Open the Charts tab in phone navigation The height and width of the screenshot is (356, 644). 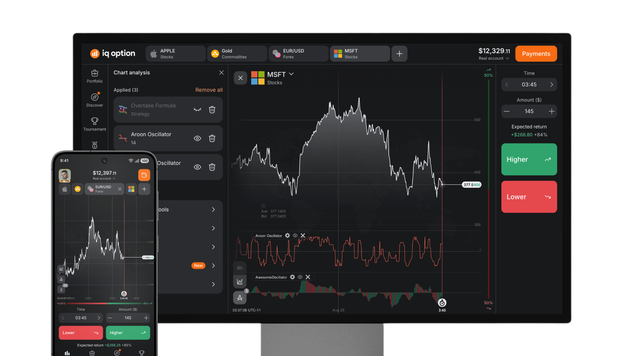point(67,353)
